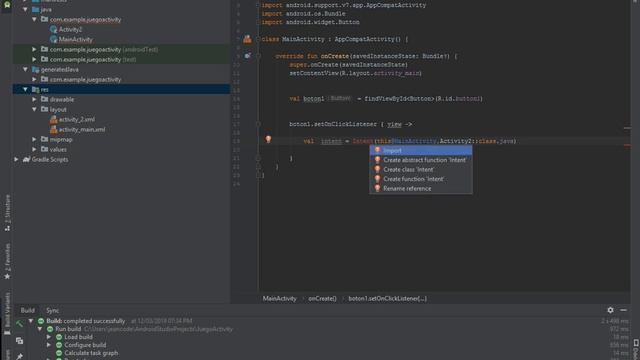
Task: Click the unresolved red Intent reference in the code
Action: (x=363, y=141)
